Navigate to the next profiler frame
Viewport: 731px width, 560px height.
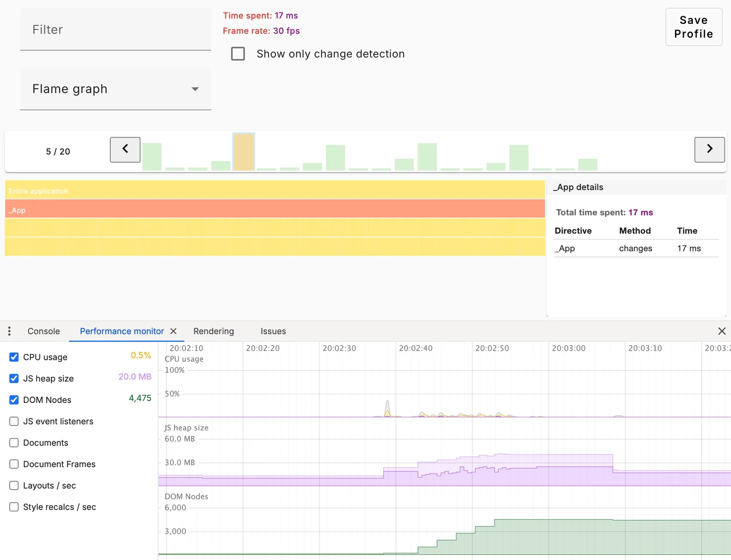pos(709,149)
